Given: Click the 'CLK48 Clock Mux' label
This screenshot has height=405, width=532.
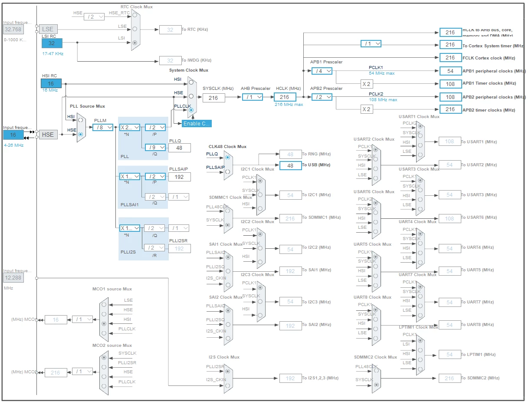Looking at the screenshot, I should (227, 147).
